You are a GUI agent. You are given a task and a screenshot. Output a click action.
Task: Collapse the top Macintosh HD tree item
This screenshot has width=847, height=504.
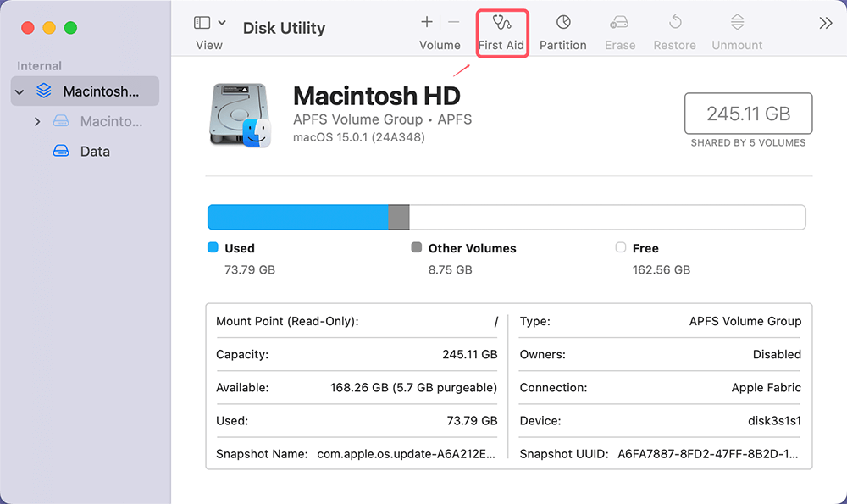pos(19,91)
